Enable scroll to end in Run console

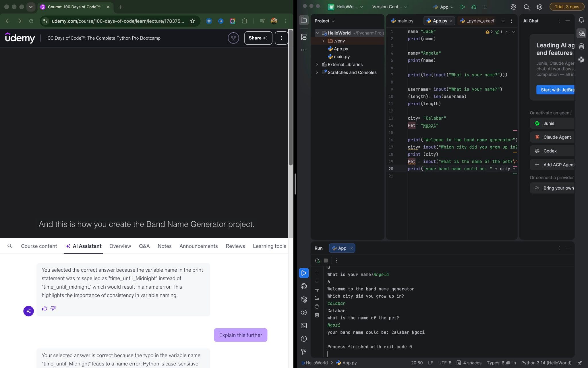pyautogui.click(x=317, y=298)
